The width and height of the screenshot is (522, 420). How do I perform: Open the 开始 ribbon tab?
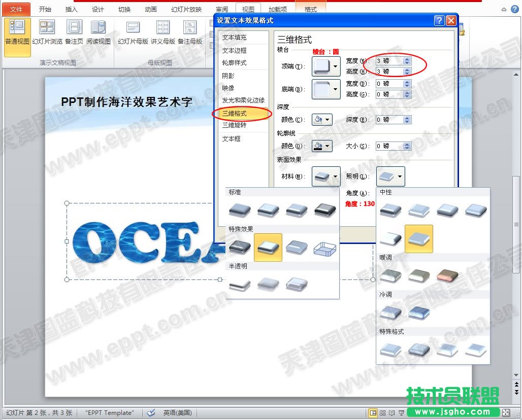click(45, 9)
